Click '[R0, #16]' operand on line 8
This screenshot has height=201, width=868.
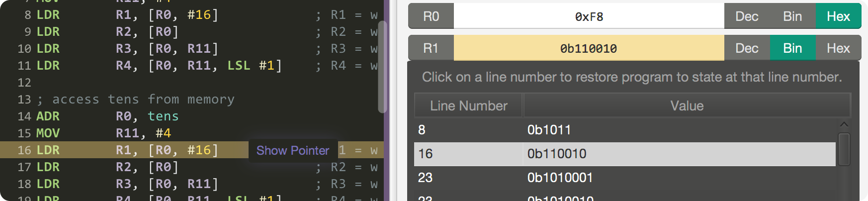click(x=183, y=15)
